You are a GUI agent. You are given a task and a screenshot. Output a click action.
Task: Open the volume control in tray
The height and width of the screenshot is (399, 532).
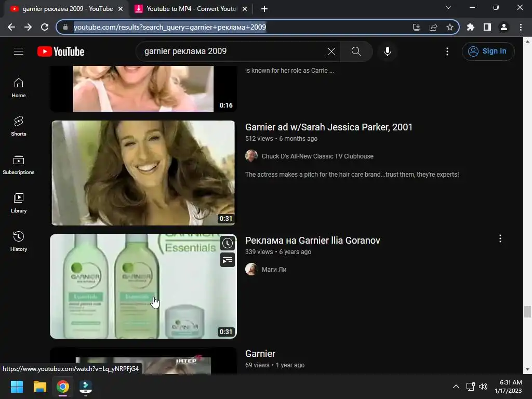point(483,387)
